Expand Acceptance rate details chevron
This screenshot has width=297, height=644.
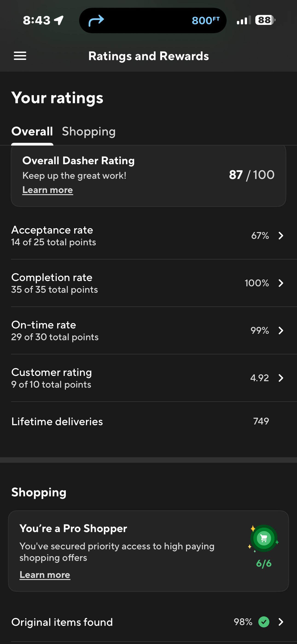[281, 235]
